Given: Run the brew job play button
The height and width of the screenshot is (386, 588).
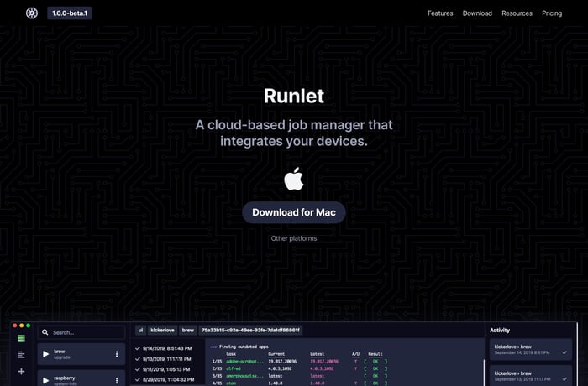Looking at the screenshot, I should point(45,354).
